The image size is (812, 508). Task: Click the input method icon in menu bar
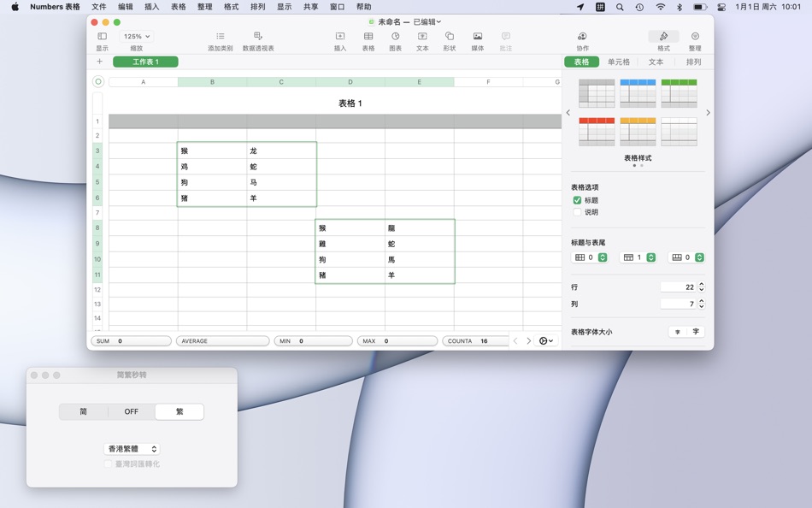coord(600,7)
